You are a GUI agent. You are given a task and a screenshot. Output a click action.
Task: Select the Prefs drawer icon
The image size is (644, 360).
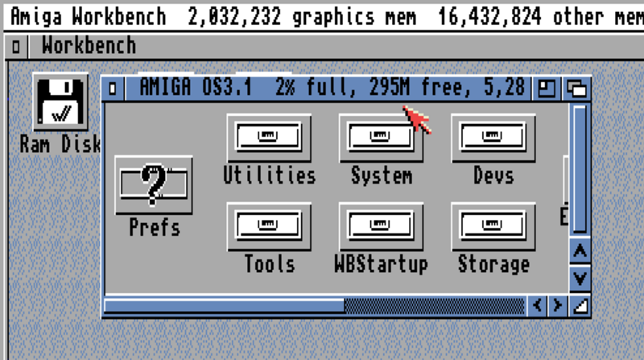(x=154, y=185)
